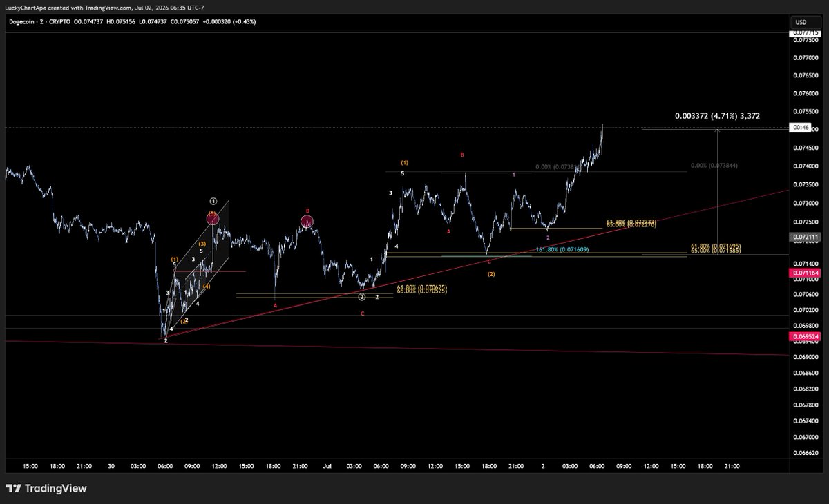The width and height of the screenshot is (829, 504).
Task: Select the 0.003372 (4.71%) 3,372 measurement label
Action: [717, 116]
